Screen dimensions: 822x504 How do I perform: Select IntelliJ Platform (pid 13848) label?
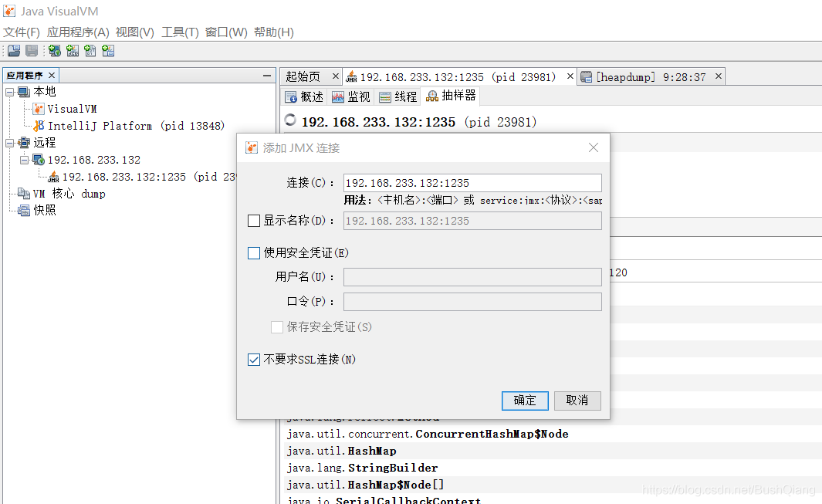(x=137, y=126)
